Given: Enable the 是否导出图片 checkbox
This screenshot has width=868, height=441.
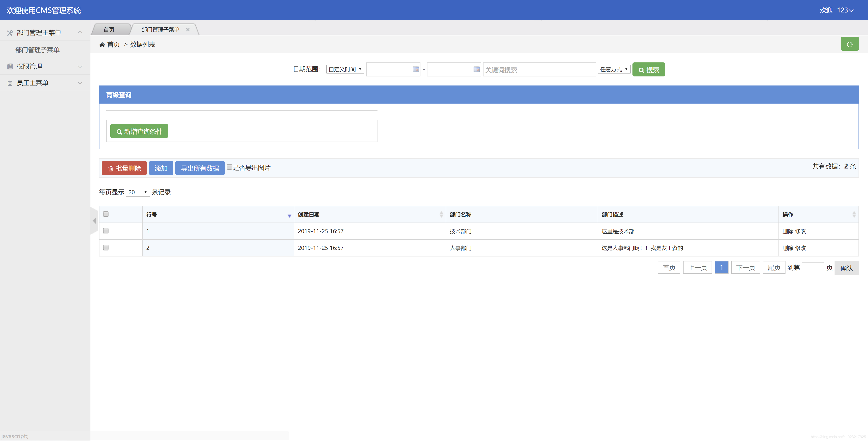Looking at the screenshot, I should [229, 167].
